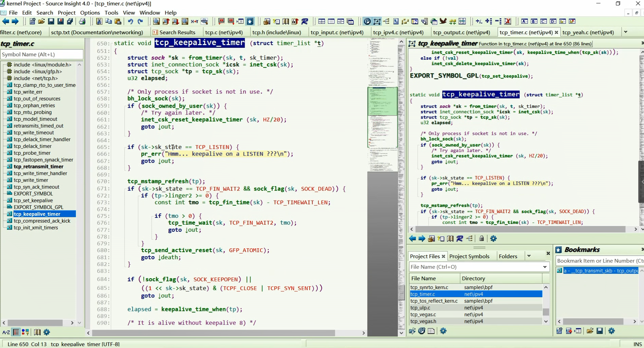The height and width of the screenshot is (348, 644).
Task: Click the editor horizontal scrollbar
Action: click(x=213, y=333)
